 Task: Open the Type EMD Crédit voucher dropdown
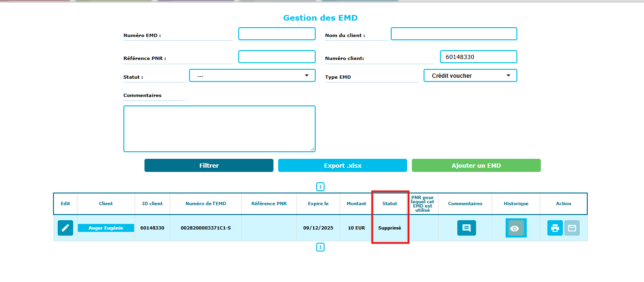click(x=470, y=75)
